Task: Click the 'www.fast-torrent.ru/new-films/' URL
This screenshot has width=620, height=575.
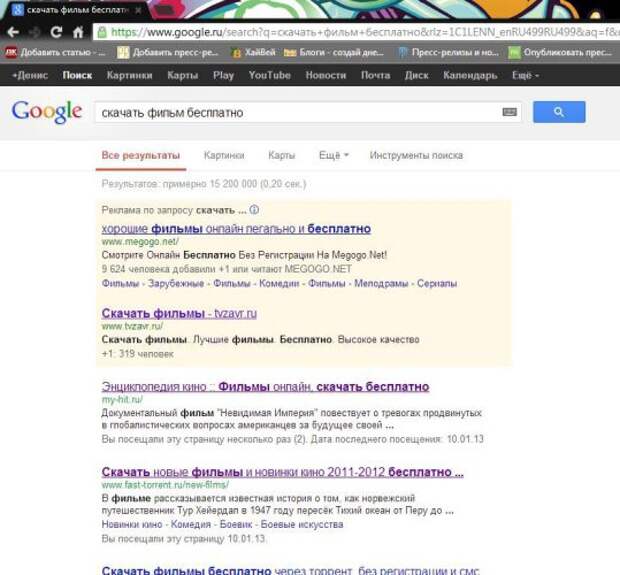Action: pos(165,484)
